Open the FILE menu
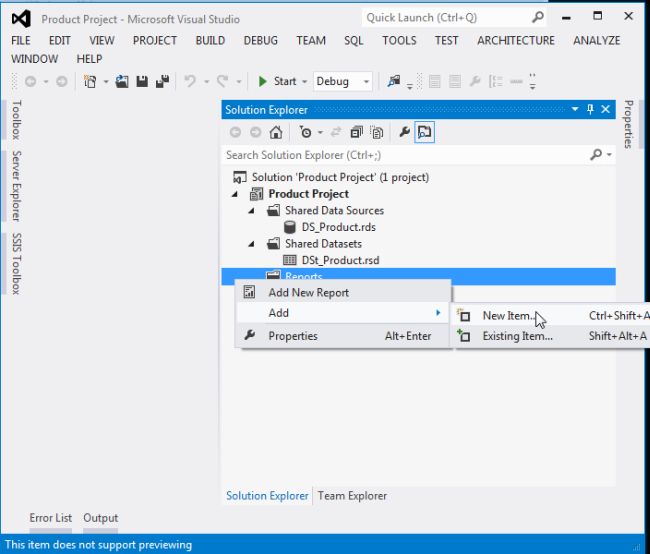 pos(21,40)
